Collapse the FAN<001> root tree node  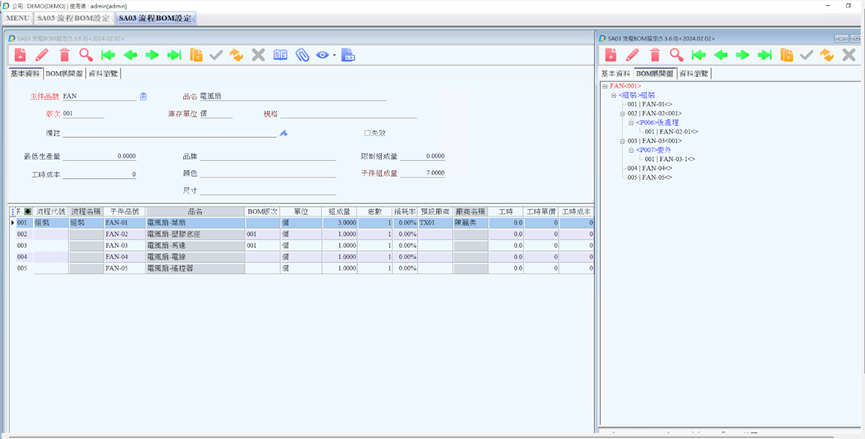coord(605,86)
